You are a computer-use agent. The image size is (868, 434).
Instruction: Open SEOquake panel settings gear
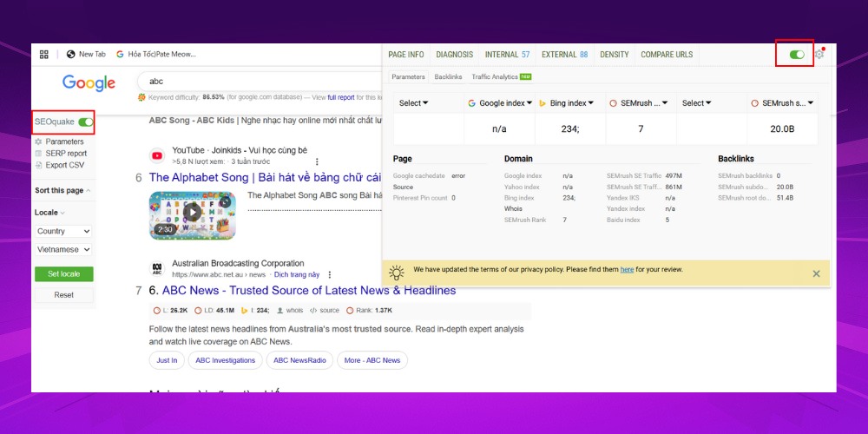click(x=819, y=54)
